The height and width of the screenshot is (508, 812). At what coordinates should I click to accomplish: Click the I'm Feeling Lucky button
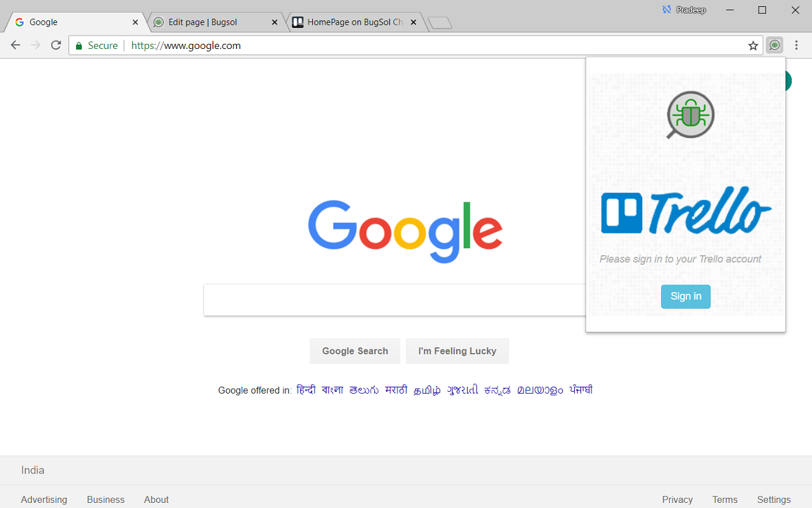coord(457,351)
